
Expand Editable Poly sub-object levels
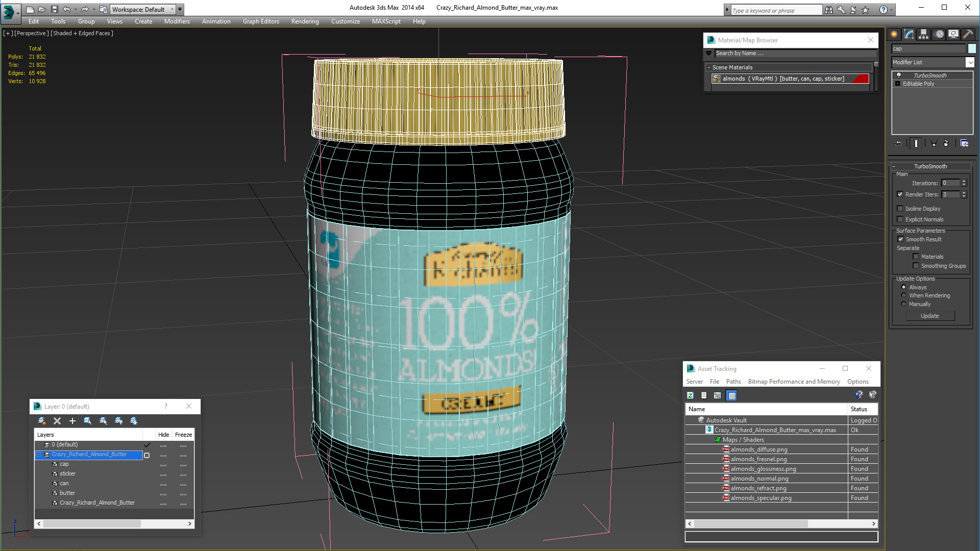(x=897, y=84)
